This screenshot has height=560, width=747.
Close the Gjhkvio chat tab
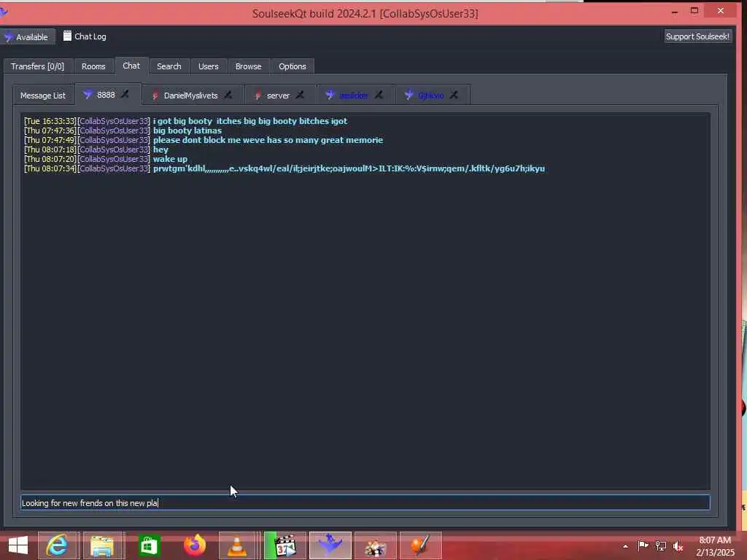454,96
